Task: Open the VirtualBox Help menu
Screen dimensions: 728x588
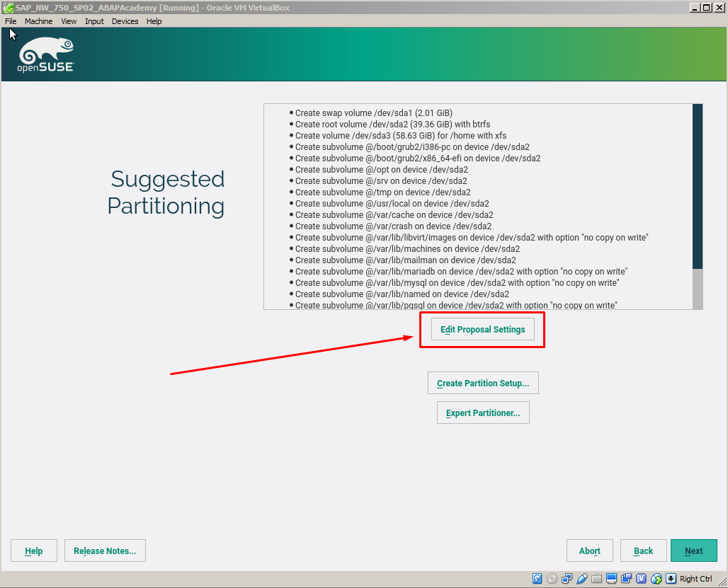Action: pyautogui.click(x=154, y=21)
